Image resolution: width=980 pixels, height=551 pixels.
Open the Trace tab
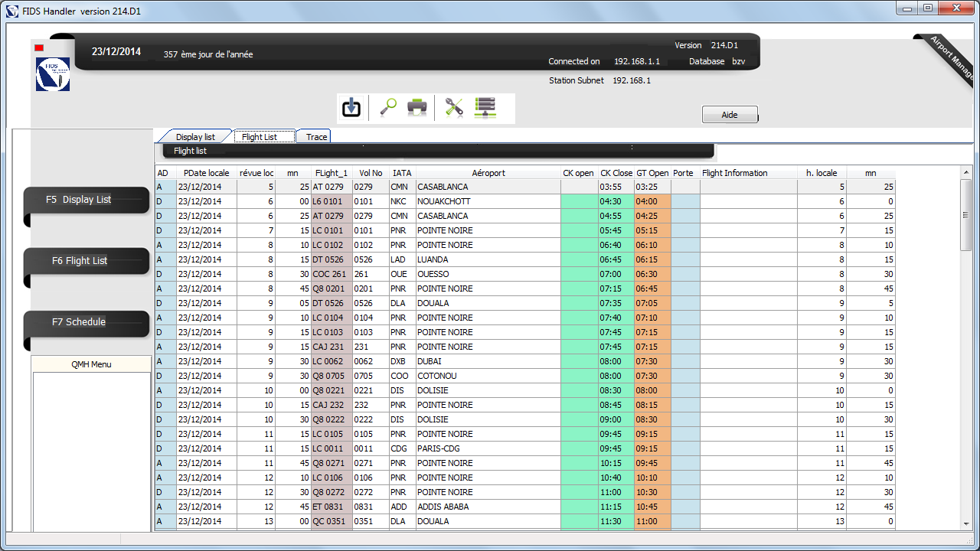[316, 137]
